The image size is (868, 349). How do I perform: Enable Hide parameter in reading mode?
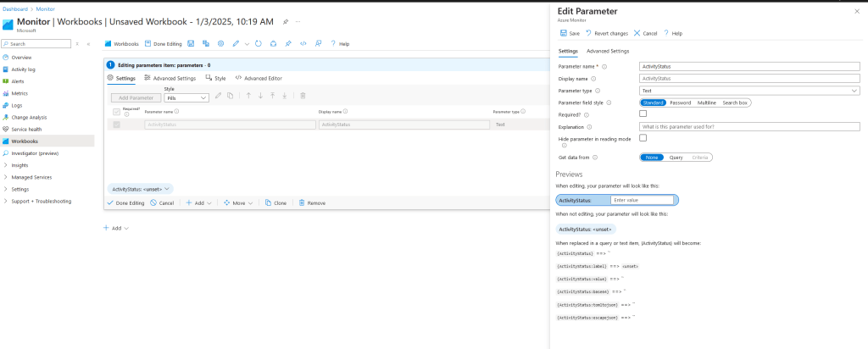coord(643,138)
